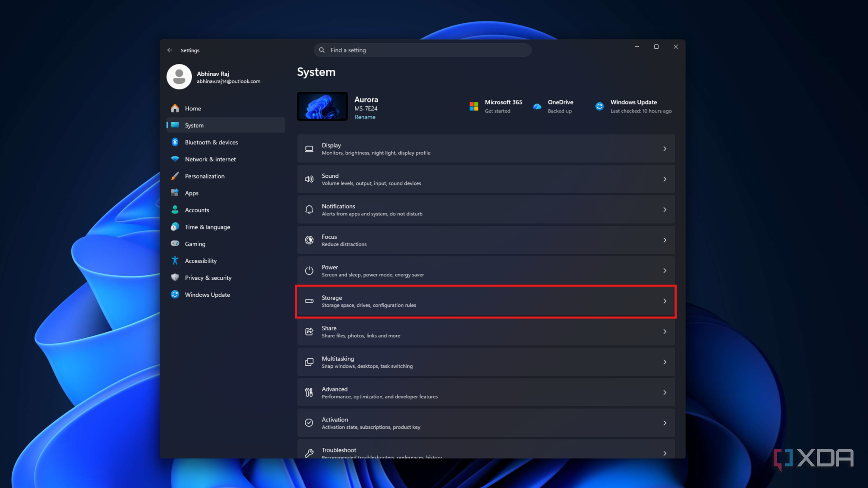Open Activation via its chevron

665,423
